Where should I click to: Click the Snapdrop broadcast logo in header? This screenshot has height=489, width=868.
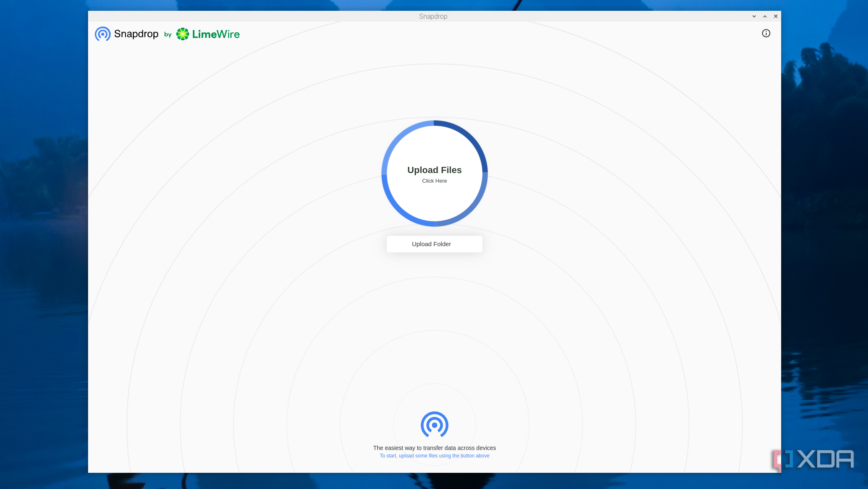pos(103,34)
